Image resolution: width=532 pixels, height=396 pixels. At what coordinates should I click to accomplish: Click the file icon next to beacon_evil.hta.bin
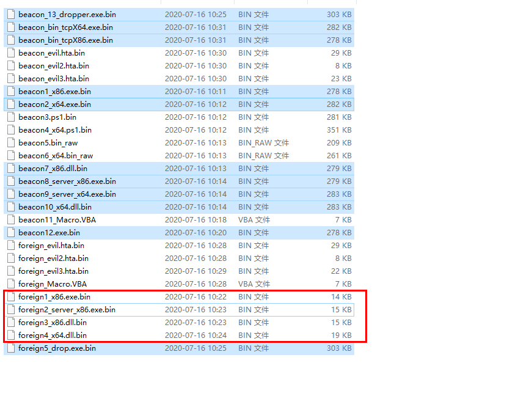pos(11,53)
